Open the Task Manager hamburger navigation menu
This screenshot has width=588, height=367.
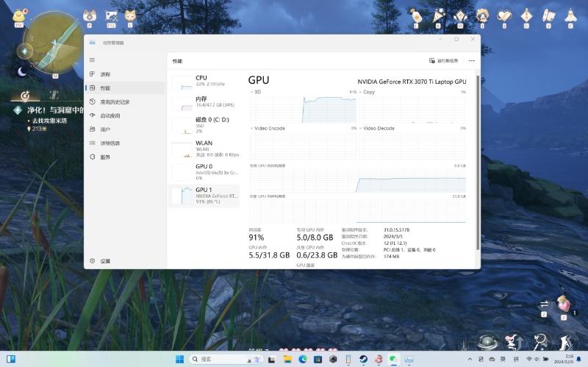(93, 60)
